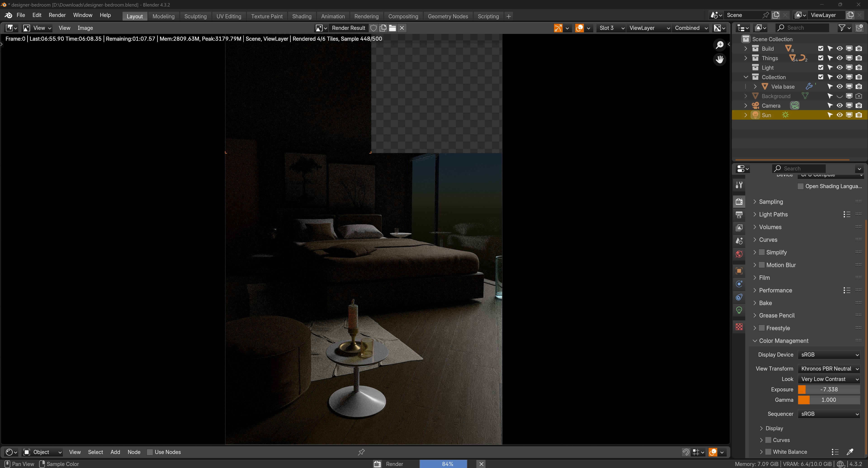Open the World properties tab

pos(739,254)
